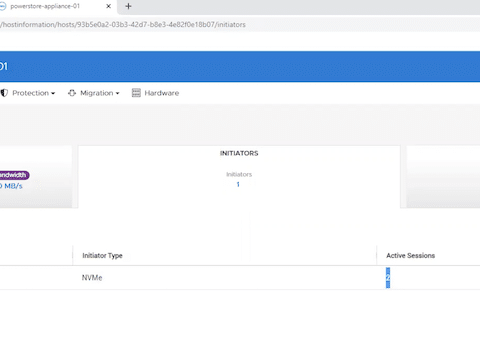The image size is (480, 361).
Task: Open the Migration menu
Action: (x=100, y=93)
